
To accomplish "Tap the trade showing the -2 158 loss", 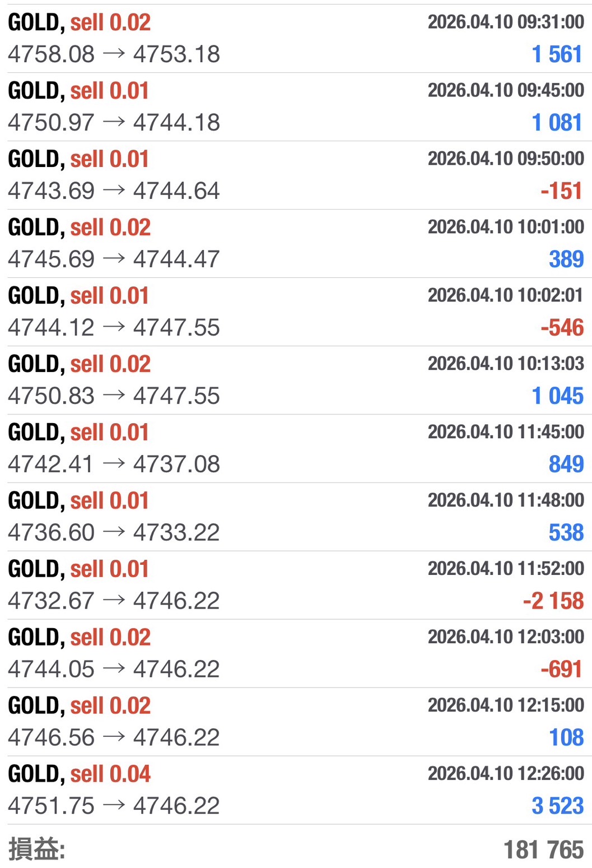I will pyautogui.click(x=296, y=585).
